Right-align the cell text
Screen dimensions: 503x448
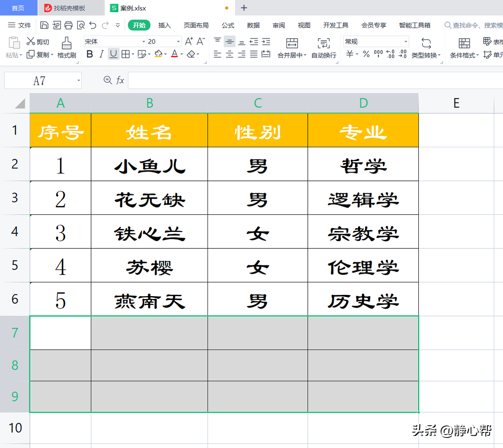(x=242, y=54)
